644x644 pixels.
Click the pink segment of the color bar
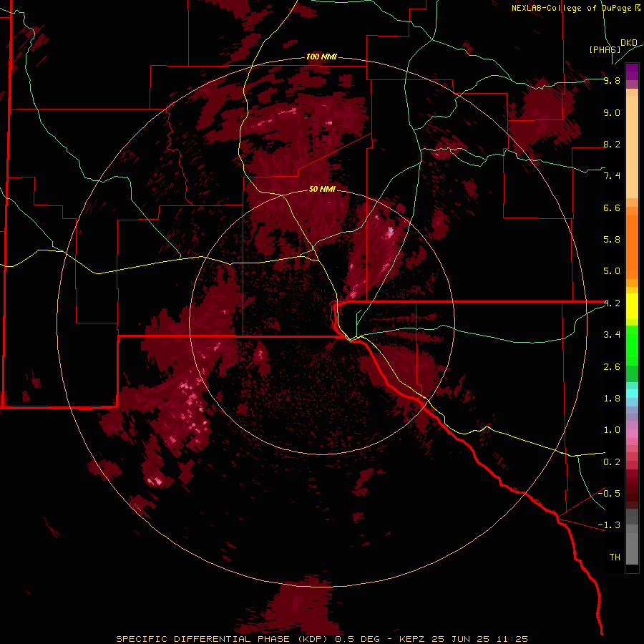pyautogui.click(x=632, y=434)
